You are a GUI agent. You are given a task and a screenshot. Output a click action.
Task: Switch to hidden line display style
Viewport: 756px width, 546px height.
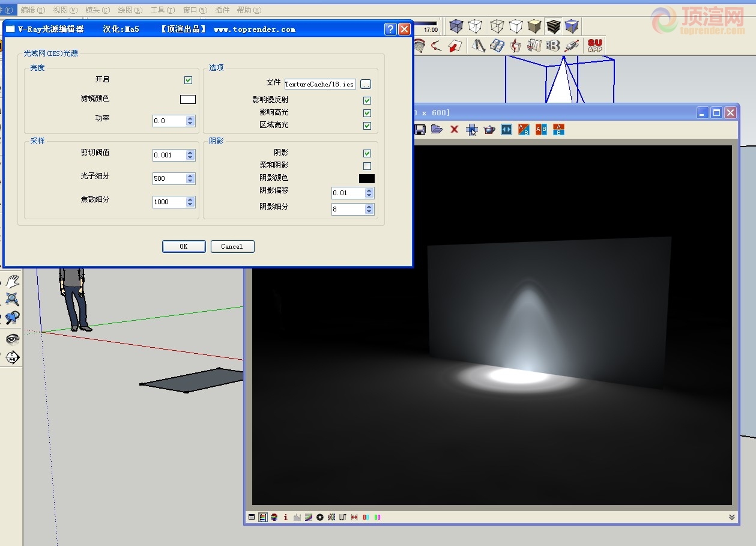tap(516, 26)
